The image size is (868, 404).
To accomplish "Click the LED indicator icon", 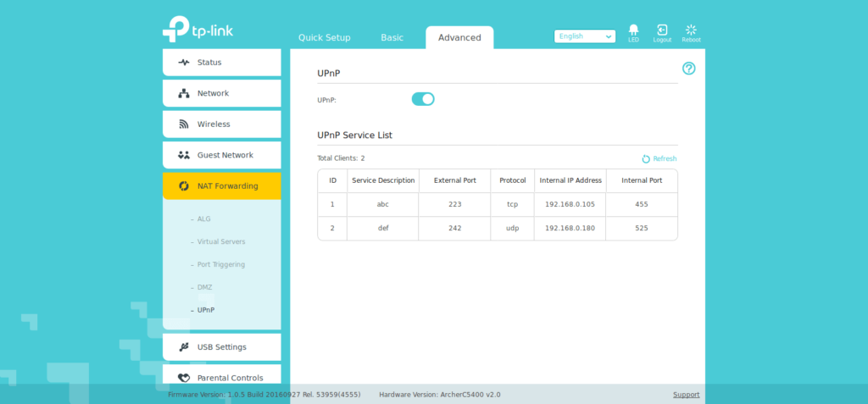I will (x=633, y=31).
